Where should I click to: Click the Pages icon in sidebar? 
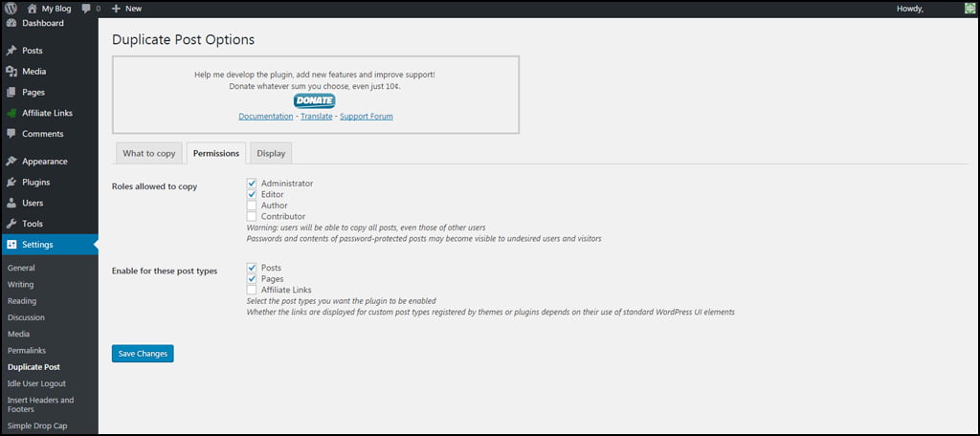11,93
